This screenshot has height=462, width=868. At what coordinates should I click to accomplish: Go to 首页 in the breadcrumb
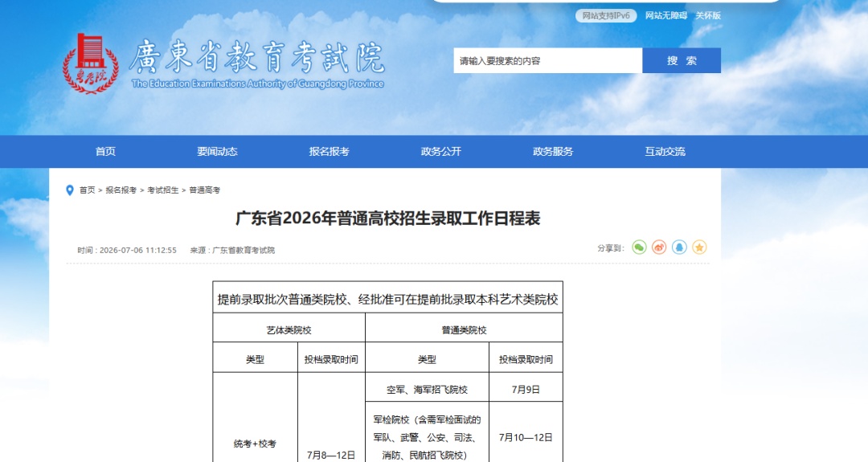click(88, 190)
